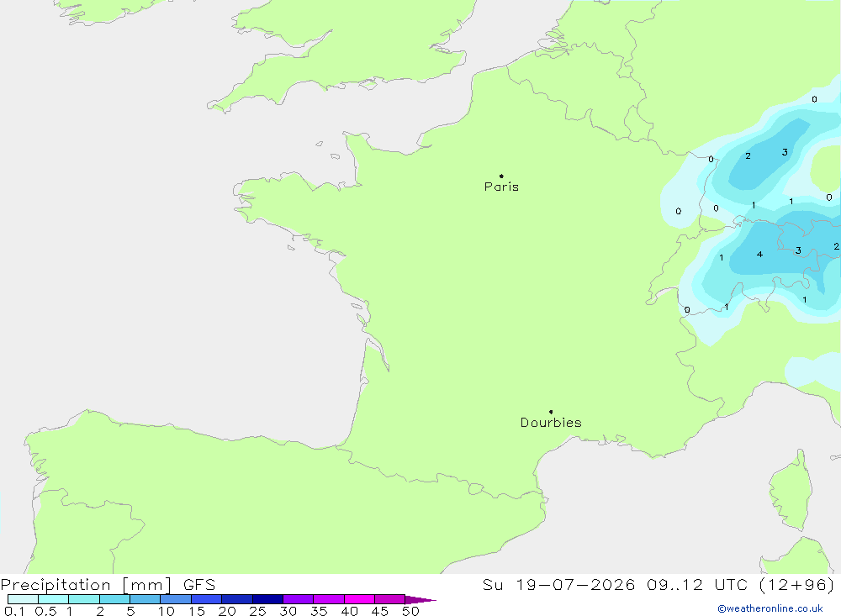
Task: Click the legend arrow tip above 50 mm
Action: (420, 599)
